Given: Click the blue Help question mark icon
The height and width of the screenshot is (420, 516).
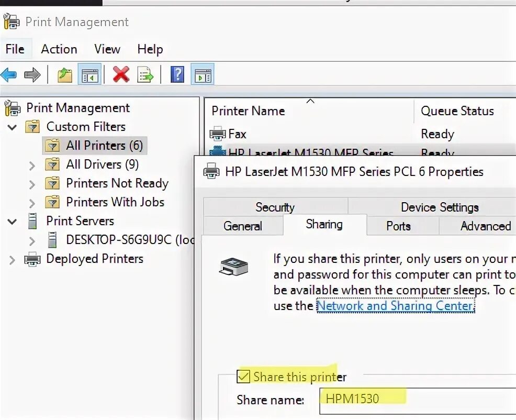Looking at the screenshot, I should click(x=177, y=74).
